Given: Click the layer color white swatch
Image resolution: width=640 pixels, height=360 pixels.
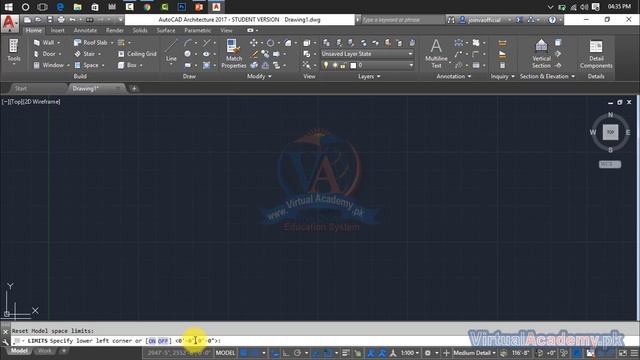Looking at the screenshot, I should pos(353,65).
